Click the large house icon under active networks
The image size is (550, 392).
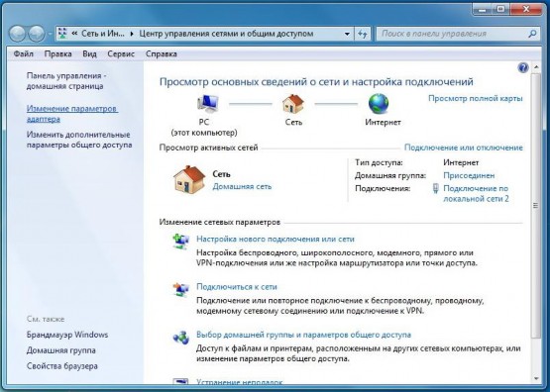[189, 179]
